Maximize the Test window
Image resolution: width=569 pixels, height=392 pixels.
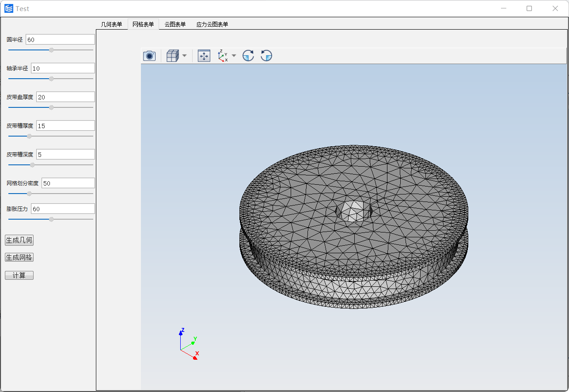[x=529, y=8]
